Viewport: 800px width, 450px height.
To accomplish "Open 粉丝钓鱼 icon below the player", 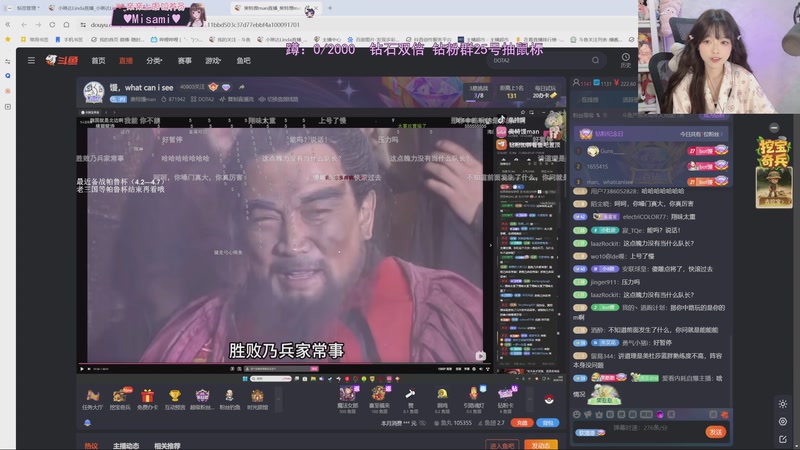I will point(229,399).
